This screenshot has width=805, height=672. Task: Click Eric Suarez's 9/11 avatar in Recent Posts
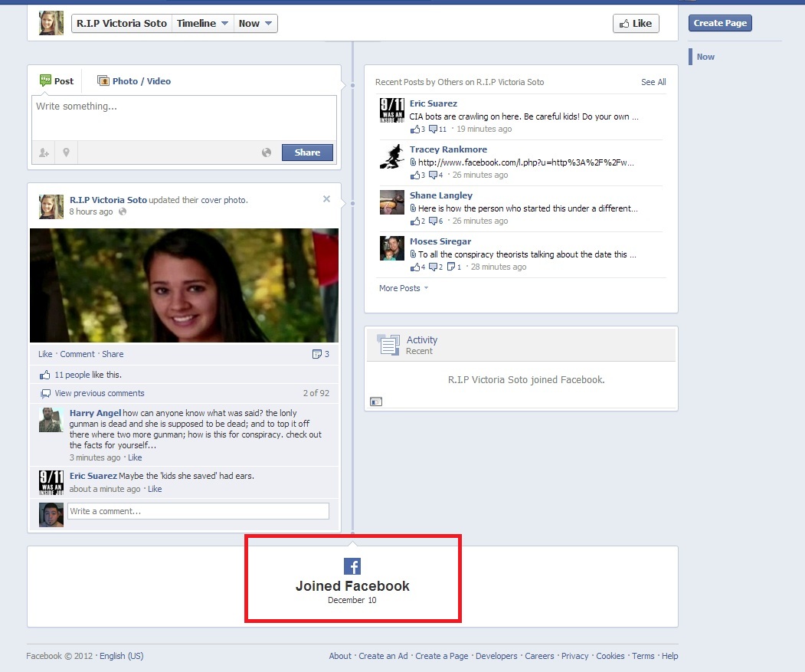tap(392, 110)
